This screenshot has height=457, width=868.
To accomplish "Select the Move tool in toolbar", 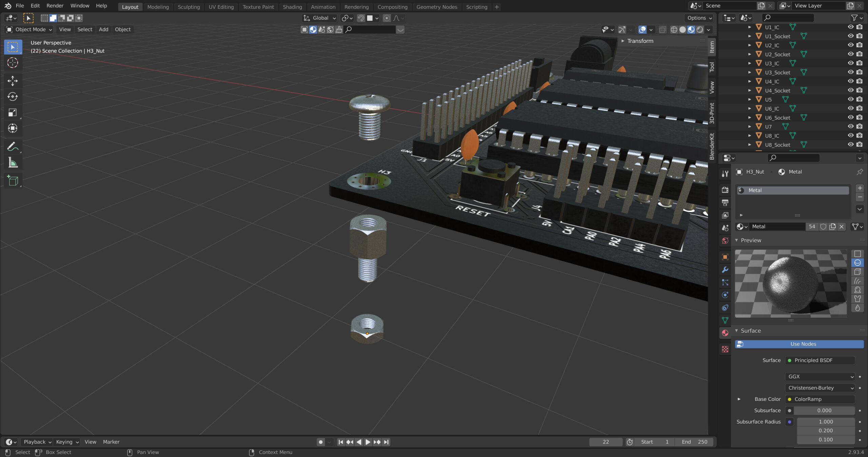I will click(x=13, y=81).
